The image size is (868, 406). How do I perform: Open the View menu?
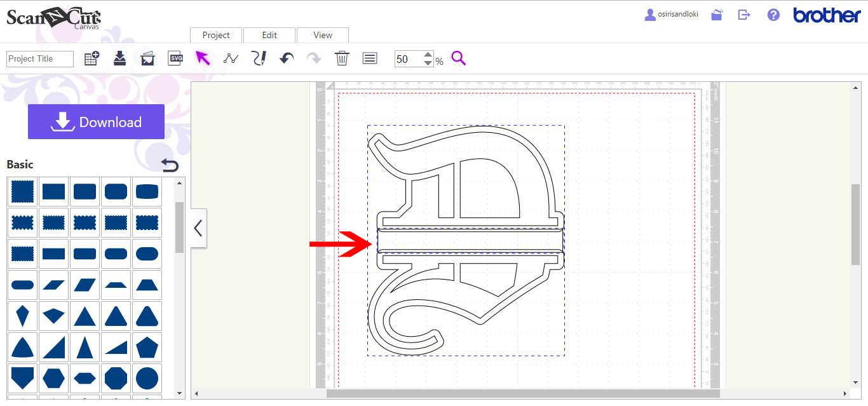point(322,36)
